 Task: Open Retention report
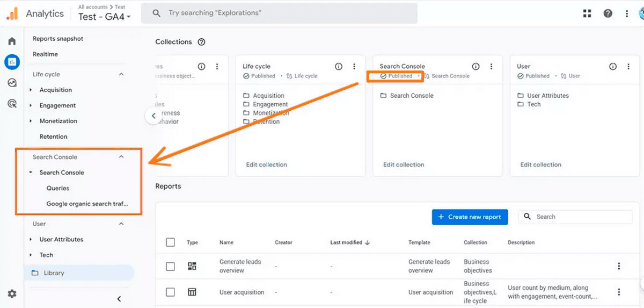53,137
